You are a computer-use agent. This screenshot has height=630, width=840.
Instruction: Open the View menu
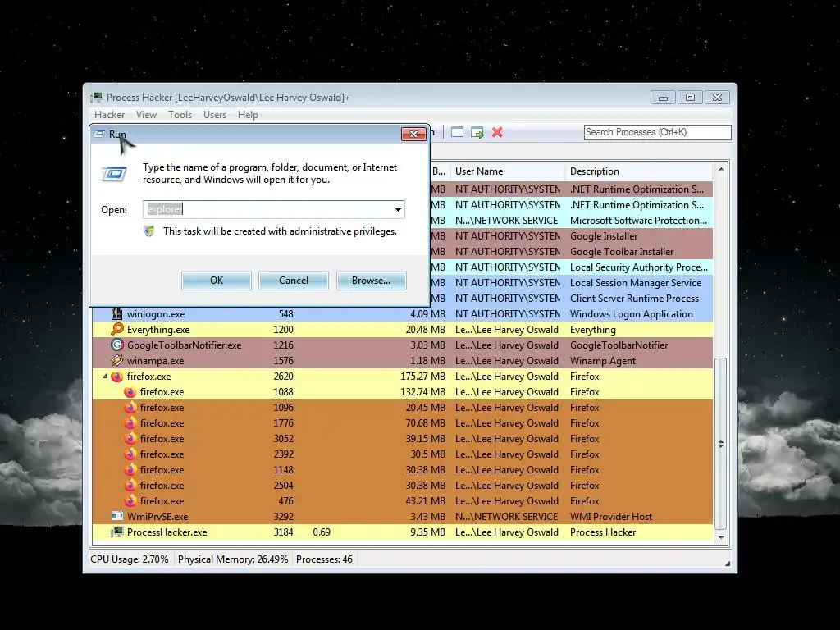point(146,115)
